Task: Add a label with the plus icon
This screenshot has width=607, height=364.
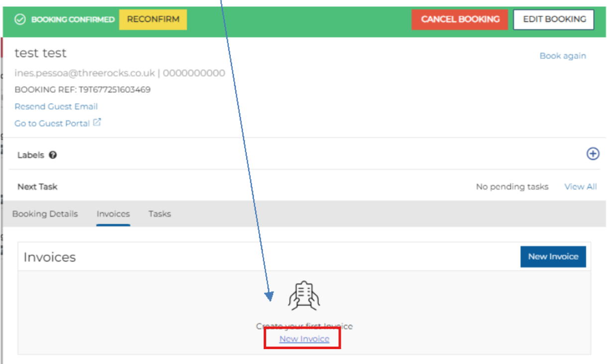Action: tap(593, 154)
